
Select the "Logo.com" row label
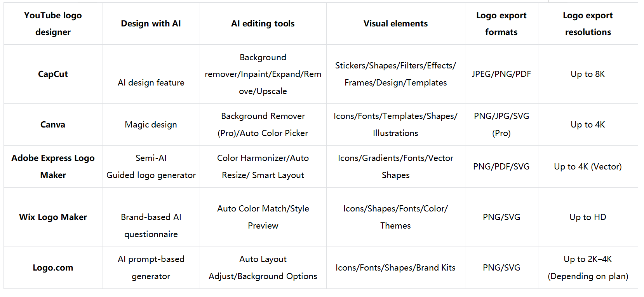click(x=53, y=268)
